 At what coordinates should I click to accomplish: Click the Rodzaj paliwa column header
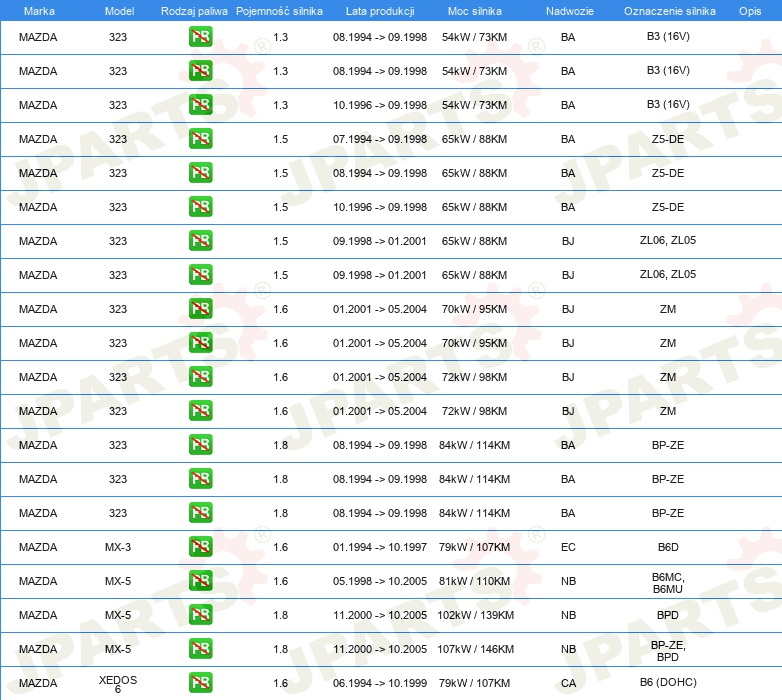pos(194,11)
